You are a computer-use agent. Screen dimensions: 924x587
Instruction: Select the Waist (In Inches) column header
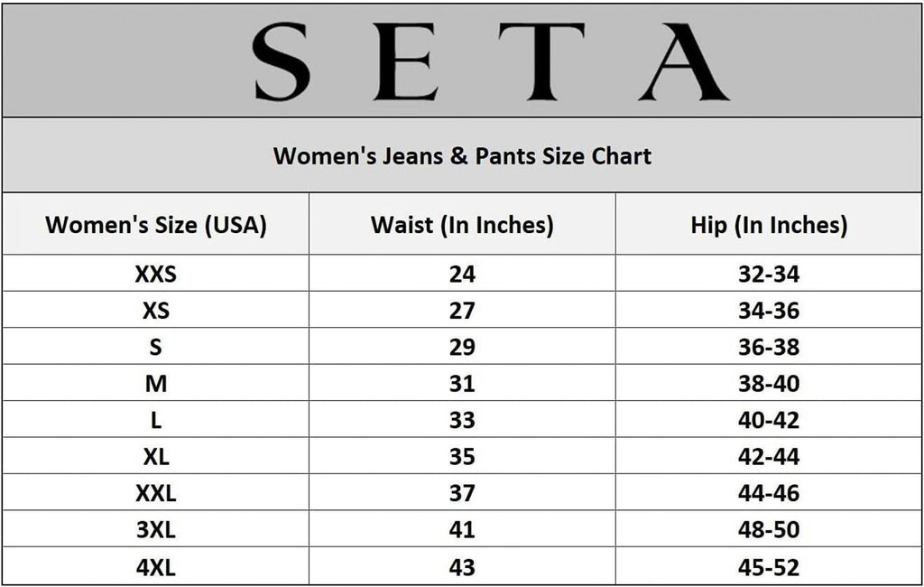pos(462,225)
